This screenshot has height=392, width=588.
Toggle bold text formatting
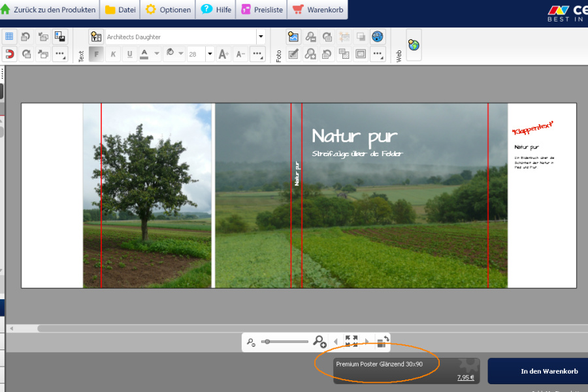coord(96,54)
